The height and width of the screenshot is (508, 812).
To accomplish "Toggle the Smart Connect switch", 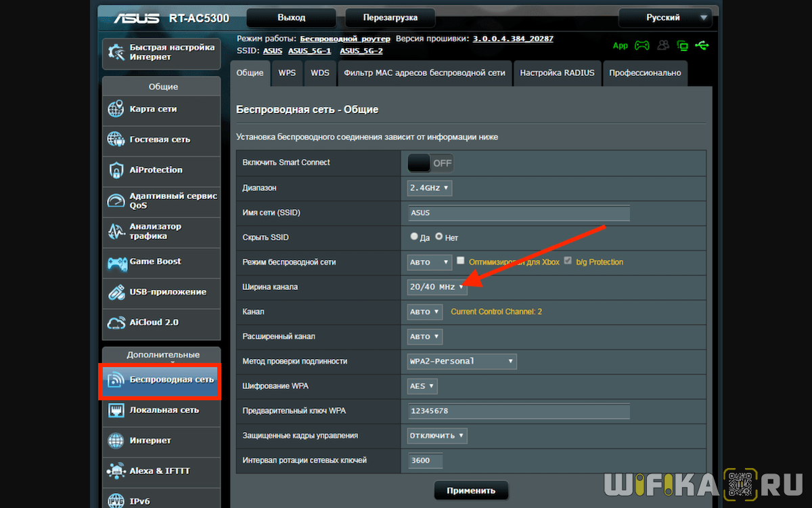I will [x=430, y=163].
